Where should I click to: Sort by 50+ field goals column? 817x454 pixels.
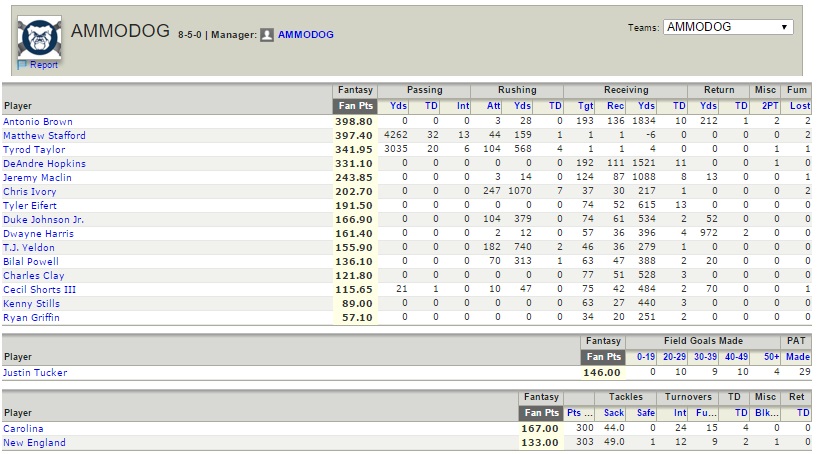[x=772, y=357]
